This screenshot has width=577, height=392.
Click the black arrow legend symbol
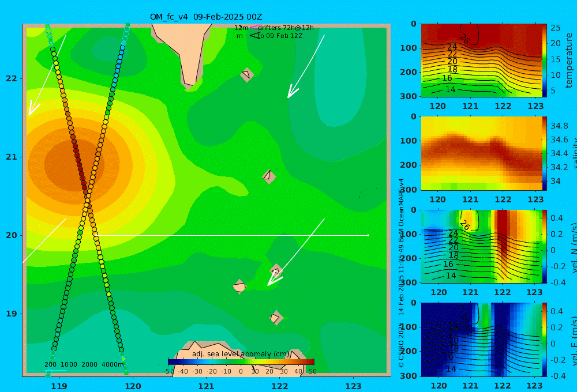254,36
